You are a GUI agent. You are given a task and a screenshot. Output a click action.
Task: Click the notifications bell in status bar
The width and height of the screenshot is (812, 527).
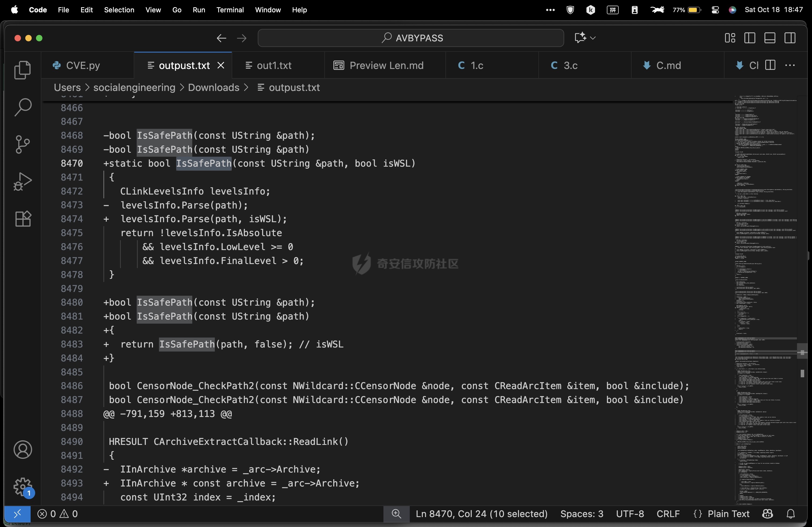tap(791, 514)
